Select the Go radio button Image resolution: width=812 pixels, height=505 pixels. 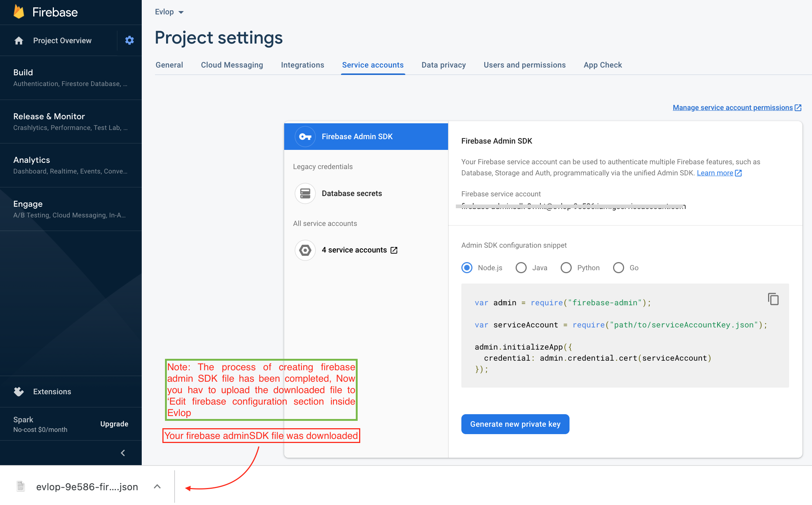pos(619,268)
